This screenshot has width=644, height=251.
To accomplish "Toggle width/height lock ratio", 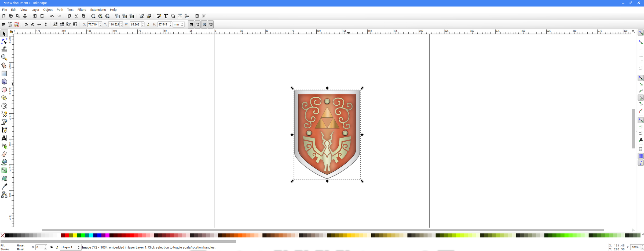I will pos(148,24).
